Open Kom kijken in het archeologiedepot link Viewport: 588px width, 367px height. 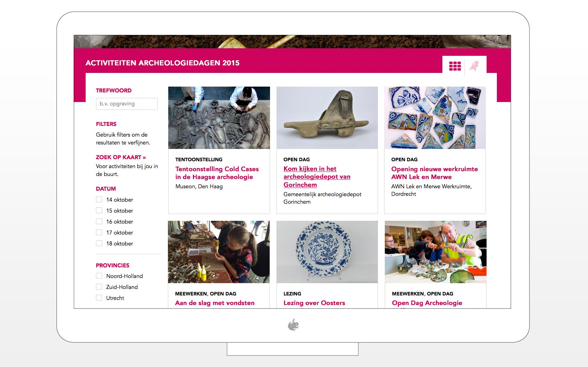tap(317, 177)
